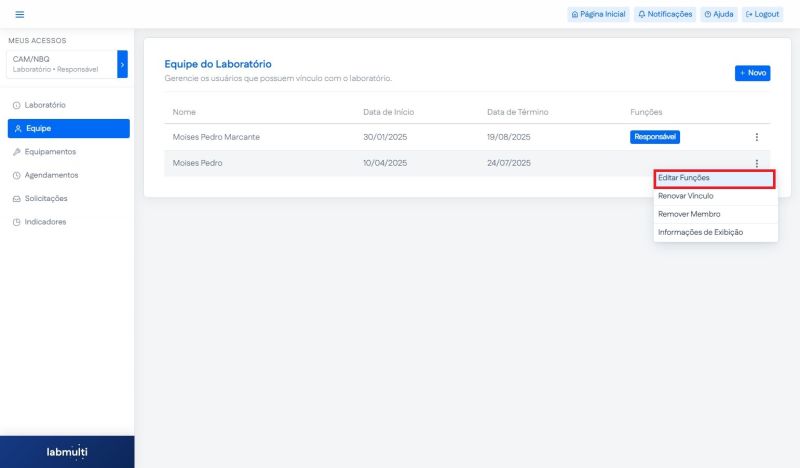Viewport: 800px width, 468px height.
Task: Open Equipamentos in the sidebar
Action: [49, 152]
